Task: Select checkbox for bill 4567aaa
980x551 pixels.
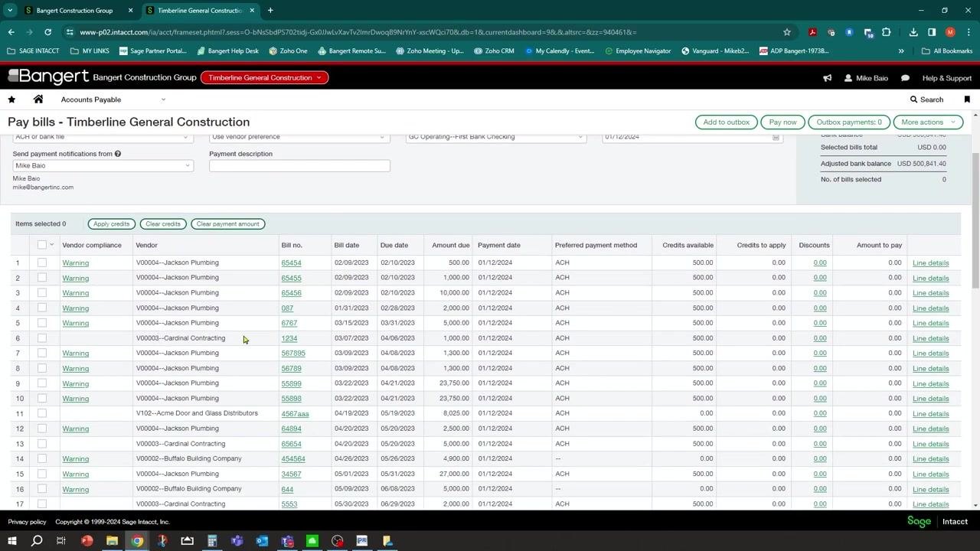Action: 42,413
